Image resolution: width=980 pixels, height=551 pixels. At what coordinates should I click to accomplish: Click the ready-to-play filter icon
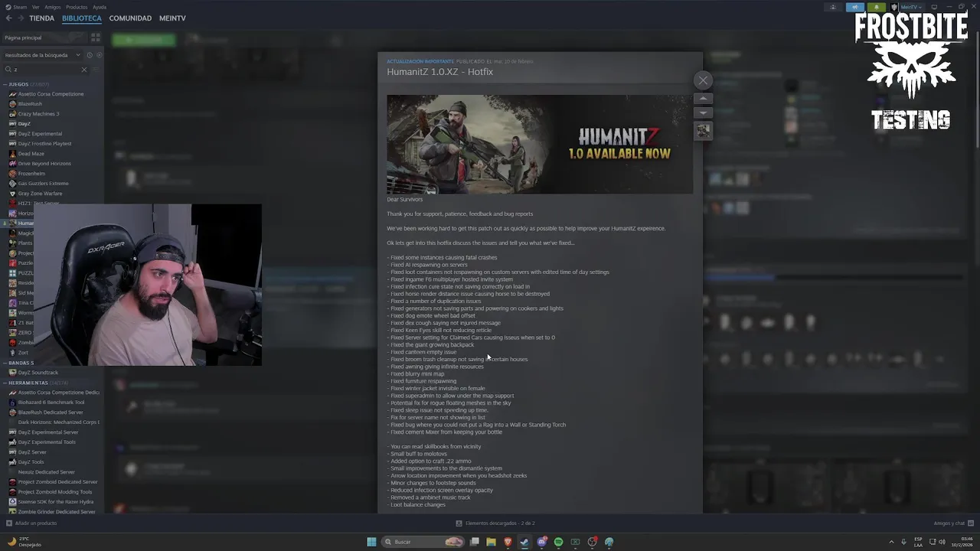coord(99,55)
